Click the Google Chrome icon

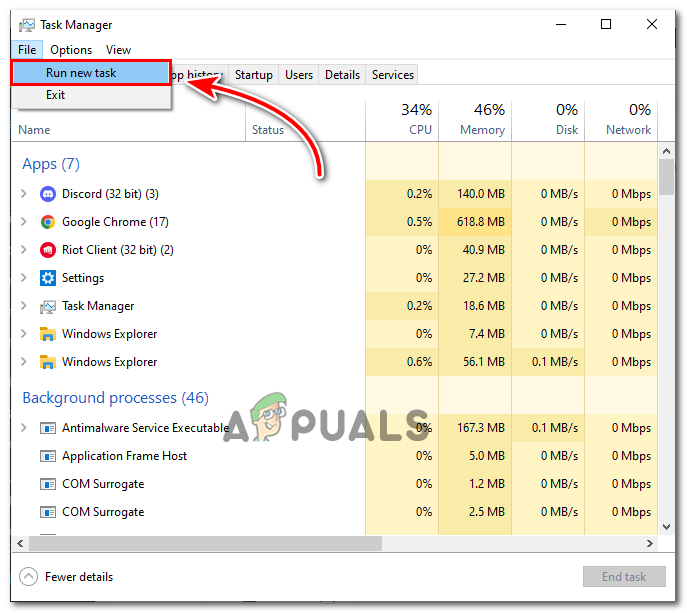pyautogui.click(x=47, y=222)
